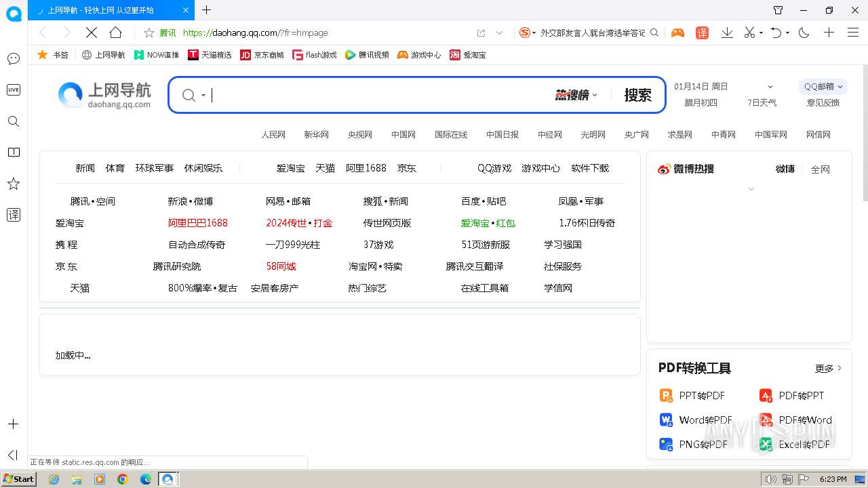Open the 新闻 category
Image resolution: width=868 pixels, height=488 pixels.
point(85,168)
